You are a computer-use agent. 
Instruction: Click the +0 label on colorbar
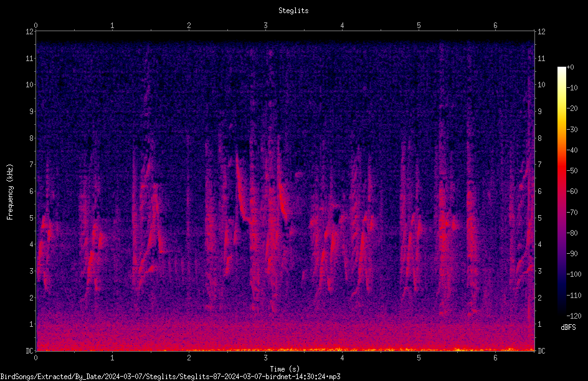click(x=570, y=67)
